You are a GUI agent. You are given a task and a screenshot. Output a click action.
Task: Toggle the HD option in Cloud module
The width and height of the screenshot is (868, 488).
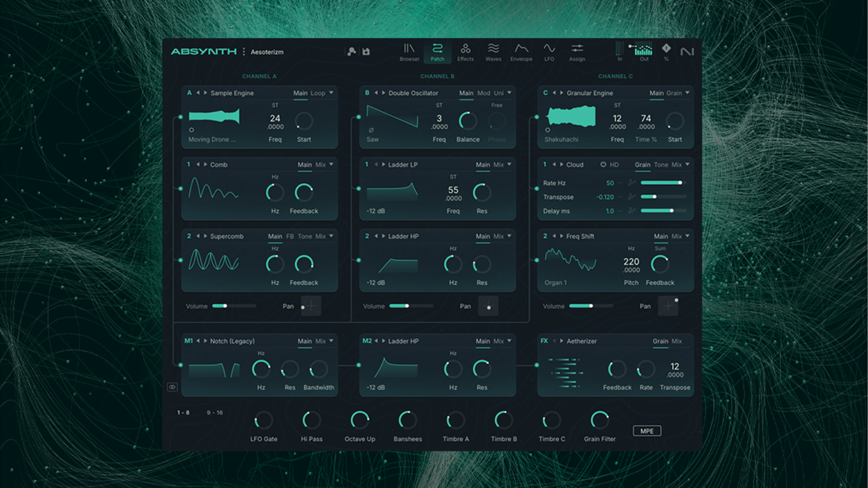(x=609, y=164)
